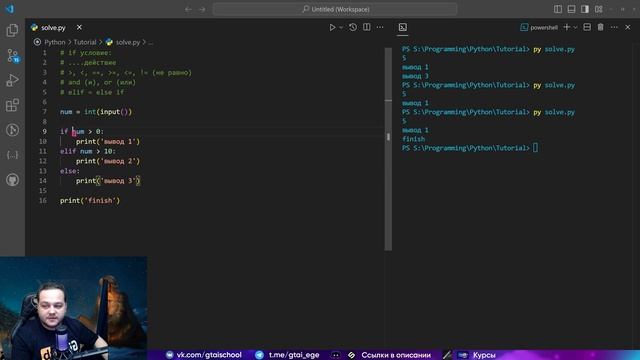Open the Git Graph sidebar icon
The image size is (640, 360).
click(x=12, y=130)
